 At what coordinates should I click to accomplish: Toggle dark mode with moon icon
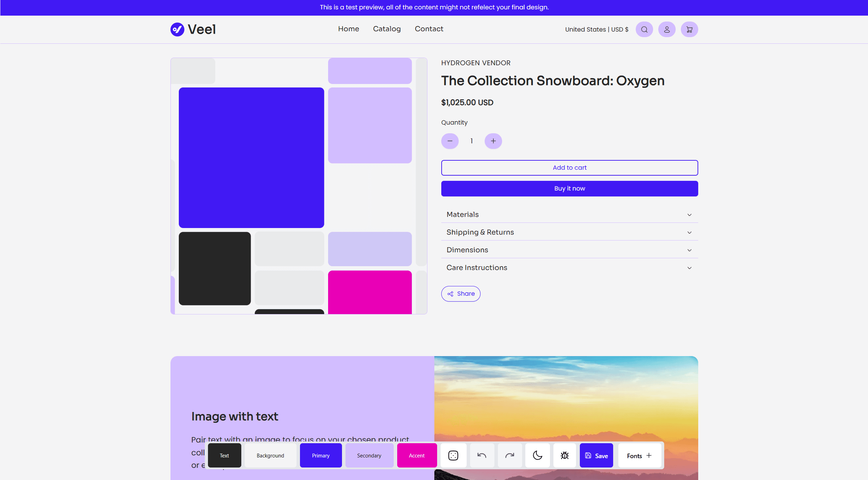pos(537,455)
